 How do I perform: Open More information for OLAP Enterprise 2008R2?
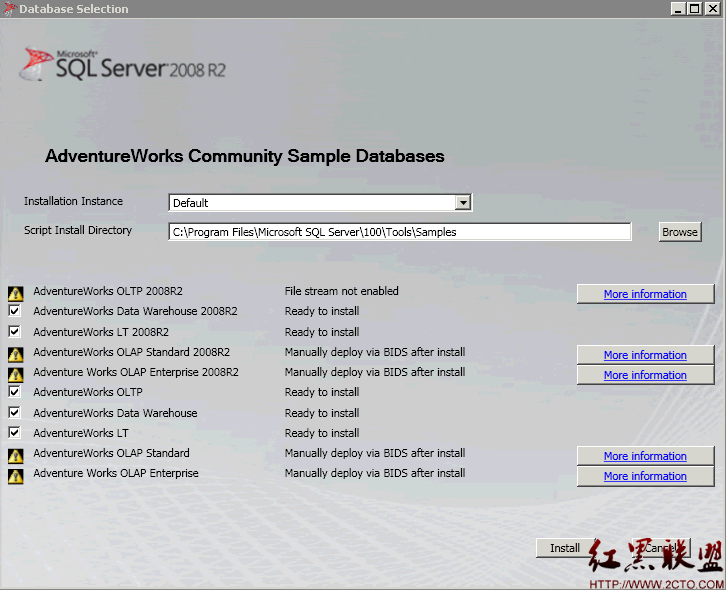(645, 375)
